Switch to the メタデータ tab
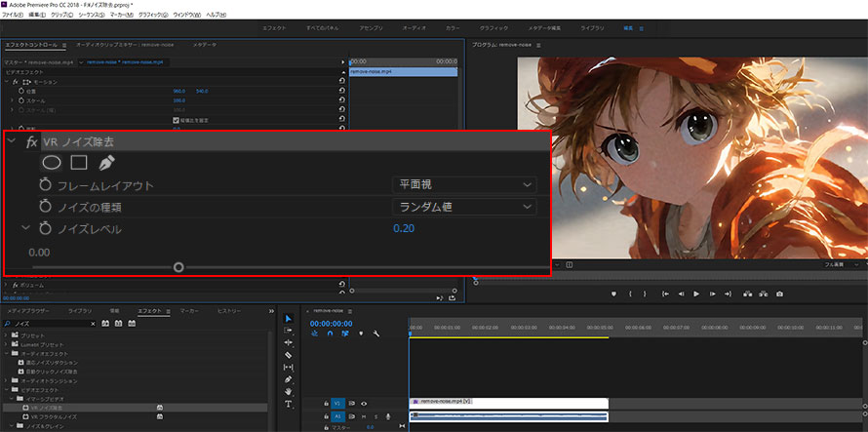This screenshot has width=868, height=432. [205, 45]
